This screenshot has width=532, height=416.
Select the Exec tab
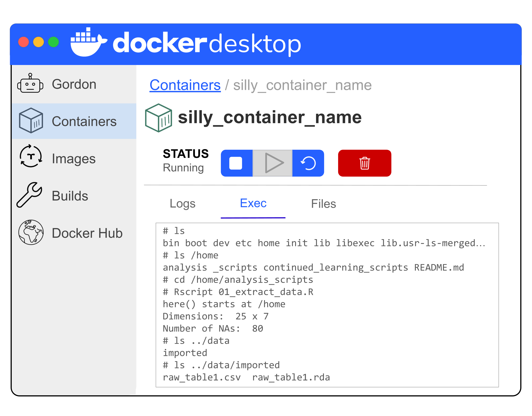[x=253, y=203]
